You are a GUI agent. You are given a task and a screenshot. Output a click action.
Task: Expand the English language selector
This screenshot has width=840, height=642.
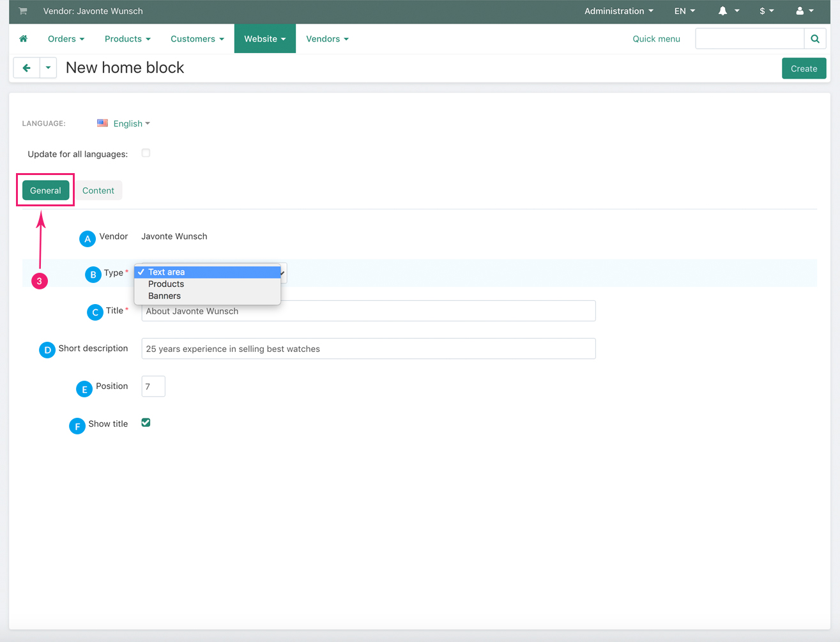coord(131,124)
